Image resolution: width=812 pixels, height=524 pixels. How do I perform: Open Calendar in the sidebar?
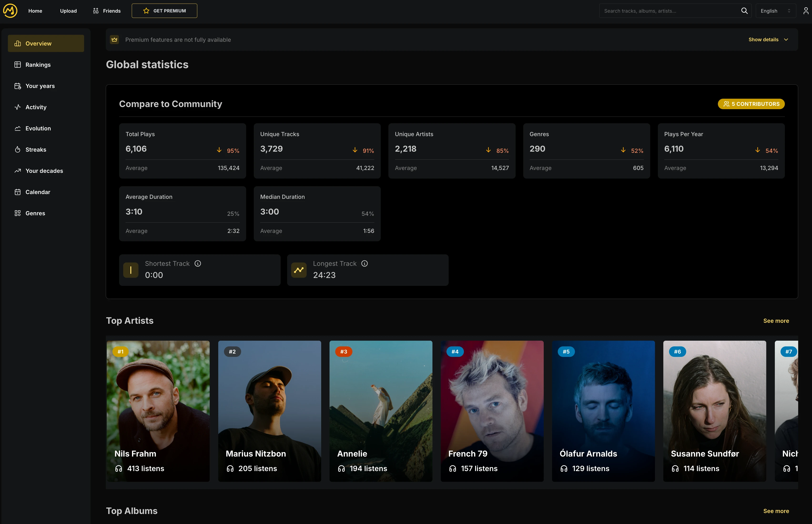coord(37,192)
